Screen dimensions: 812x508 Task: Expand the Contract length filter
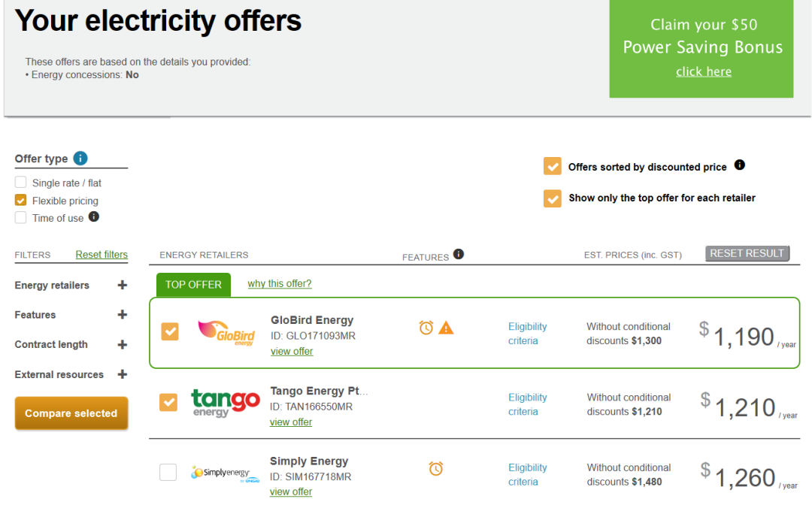(x=123, y=344)
